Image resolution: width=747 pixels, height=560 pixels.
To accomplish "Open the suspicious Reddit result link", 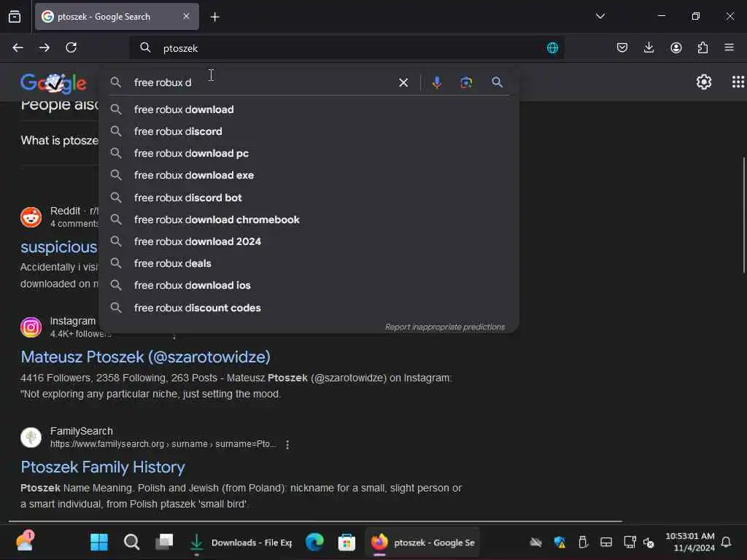I will (x=58, y=247).
